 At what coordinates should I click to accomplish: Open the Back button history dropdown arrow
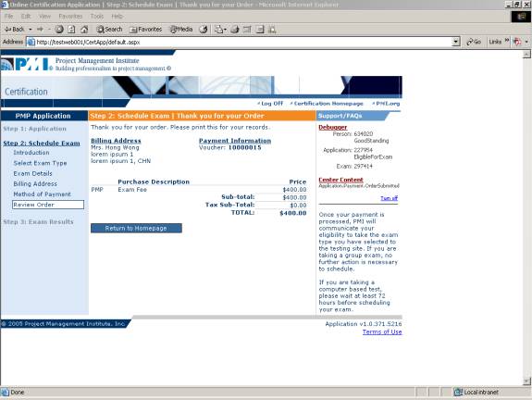pos(31,30)
